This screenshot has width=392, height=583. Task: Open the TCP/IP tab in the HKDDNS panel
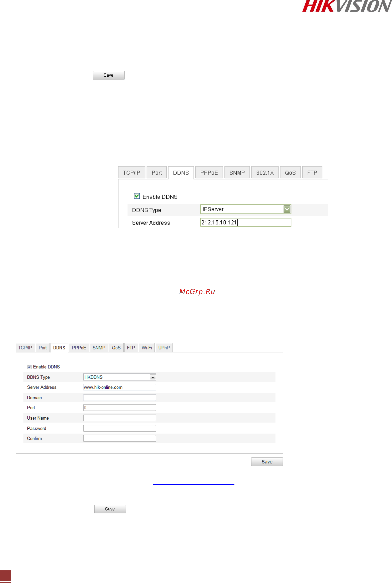pyautogui.click(x=25, y=348)
